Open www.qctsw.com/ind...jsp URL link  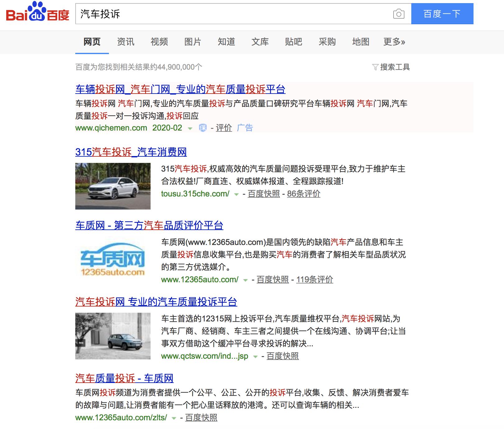[205, 356]
